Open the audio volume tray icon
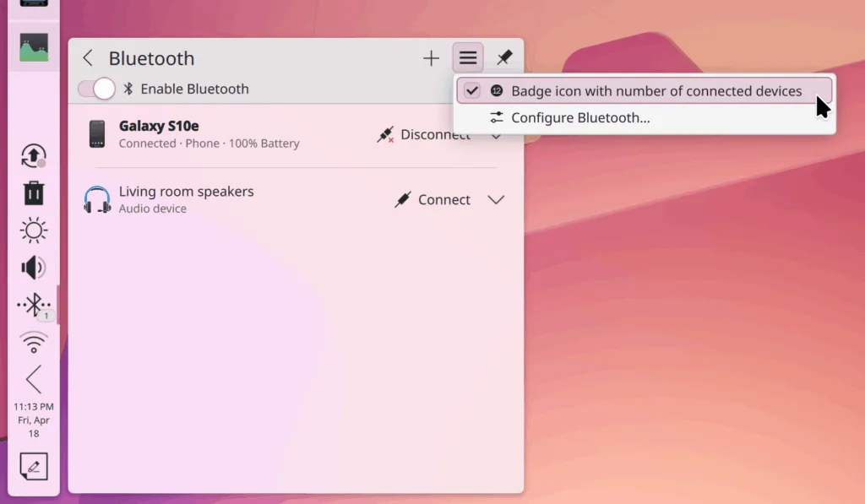 pos(34,268)
